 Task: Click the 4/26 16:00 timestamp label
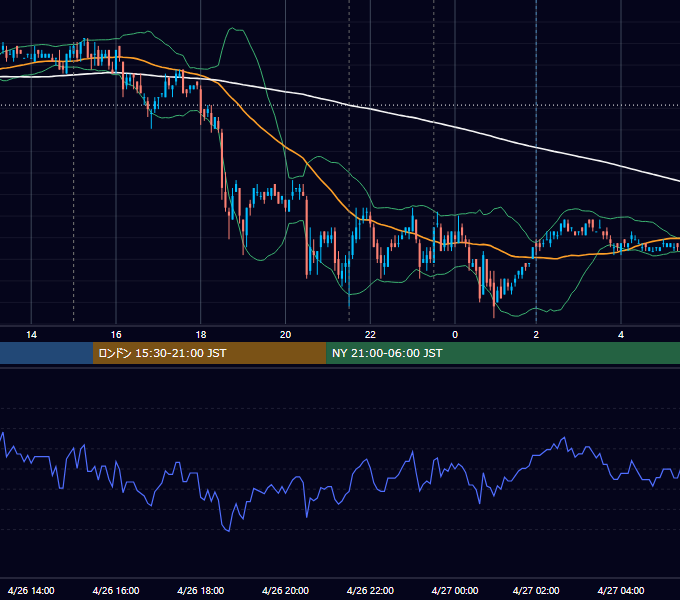click(x=116, y=590)
